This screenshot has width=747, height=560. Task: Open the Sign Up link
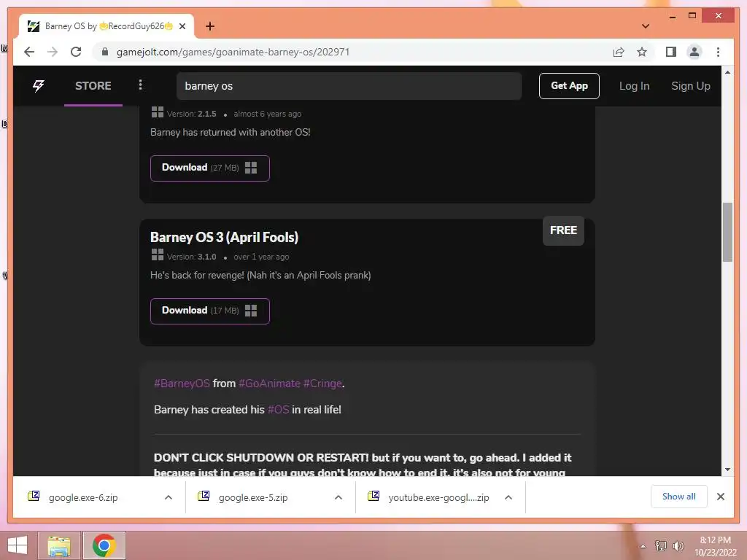(x=690, y=86)
